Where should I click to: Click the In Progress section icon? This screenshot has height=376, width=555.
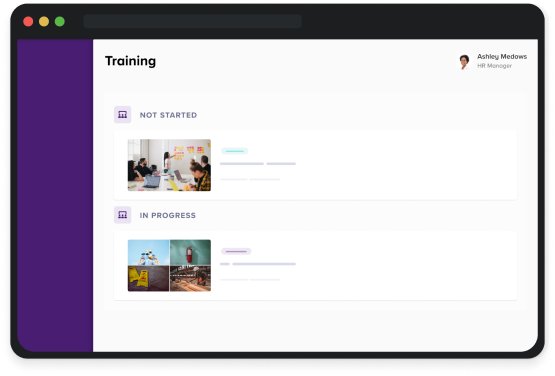point(122,215)
